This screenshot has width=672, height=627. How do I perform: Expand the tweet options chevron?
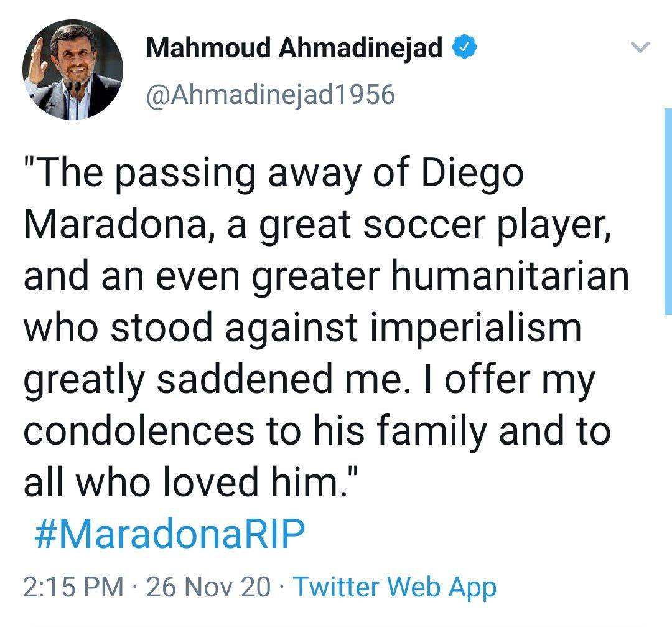tap(640, 48)
